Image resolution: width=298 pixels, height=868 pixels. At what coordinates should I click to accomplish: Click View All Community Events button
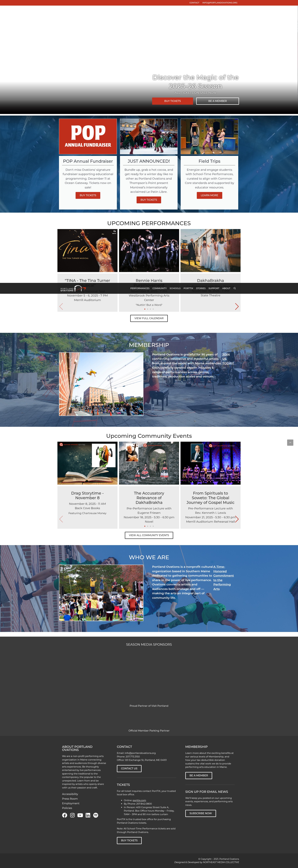(149, 535)
